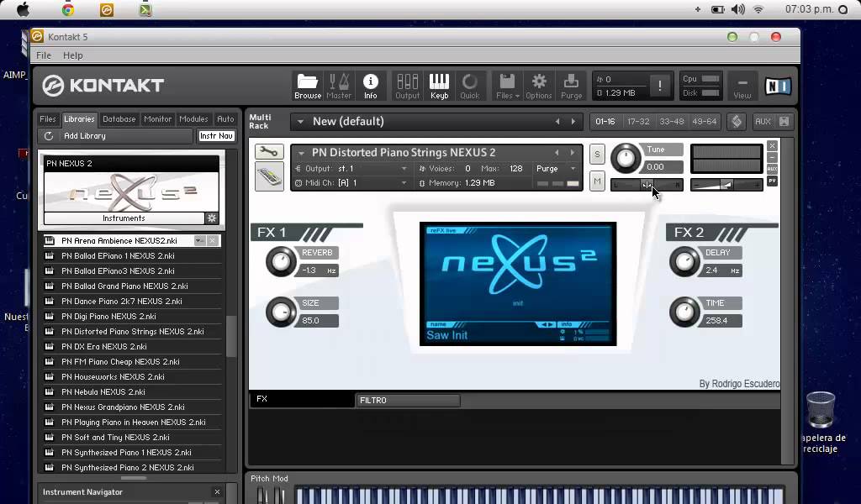Click the FX 1 REVERB knob
The width and height of the screenshot is (861, 504).
[281, 261]
